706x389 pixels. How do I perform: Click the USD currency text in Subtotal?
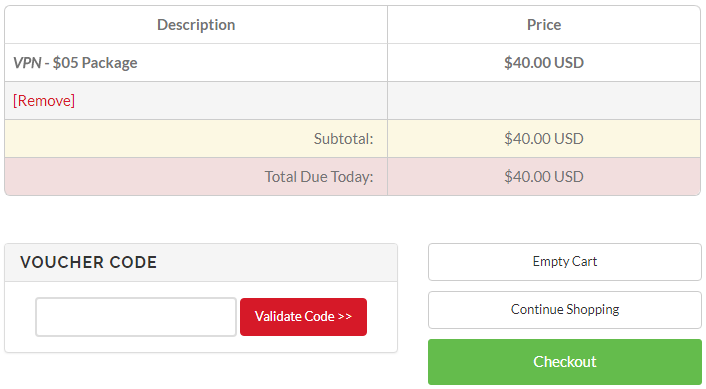pos(569,139)
